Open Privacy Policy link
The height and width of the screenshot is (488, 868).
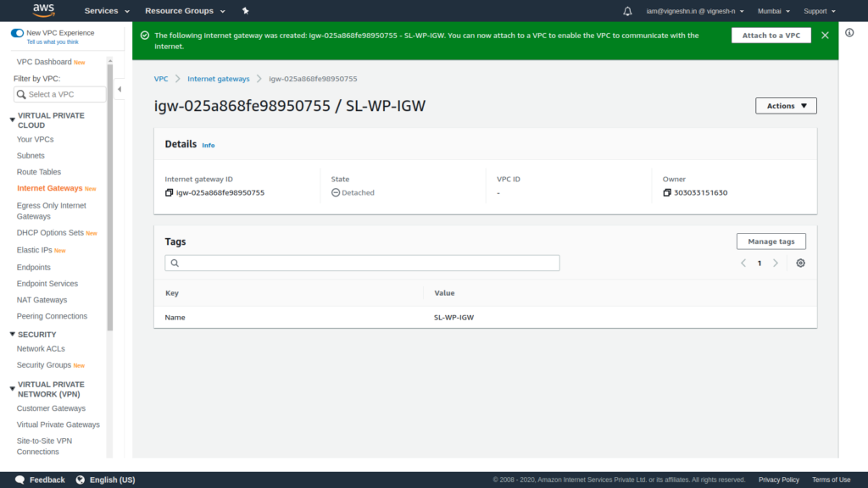tap(779, 480)
